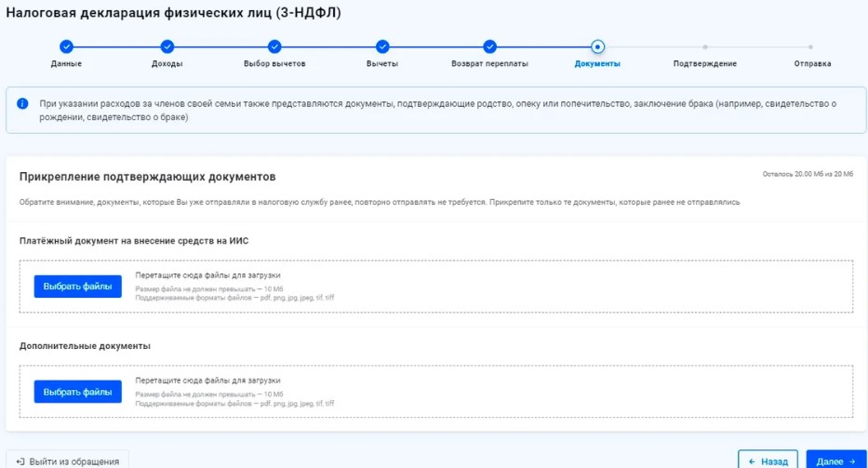The image size is (868, 468).
Task: Click the Выбор вычетов step checkmark circle
Action: coord(274,47)
